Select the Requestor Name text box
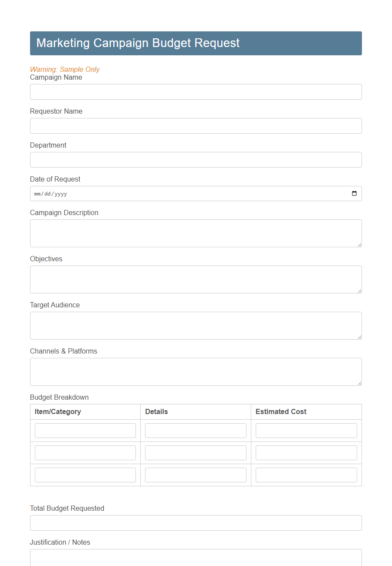Image resolution: width=392 pixels, height=566 pixels. coord(196,126)
